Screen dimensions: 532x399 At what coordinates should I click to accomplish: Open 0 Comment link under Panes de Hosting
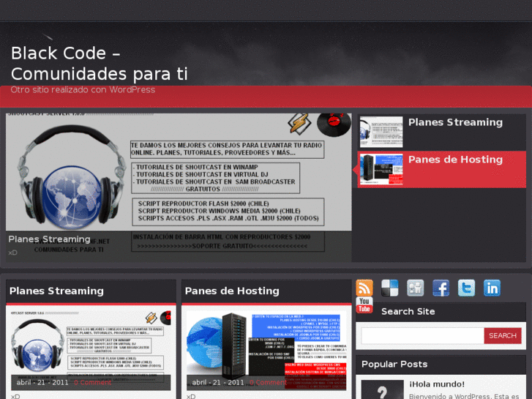coord(268,382)
